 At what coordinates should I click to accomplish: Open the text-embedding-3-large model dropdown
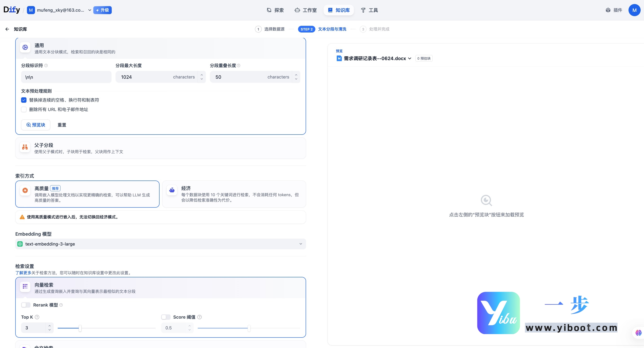301,244
